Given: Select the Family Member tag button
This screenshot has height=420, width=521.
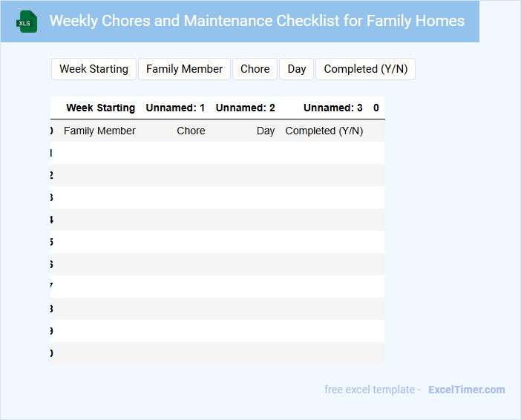Looking at the screenshot, I should click(x=184, y=69).
